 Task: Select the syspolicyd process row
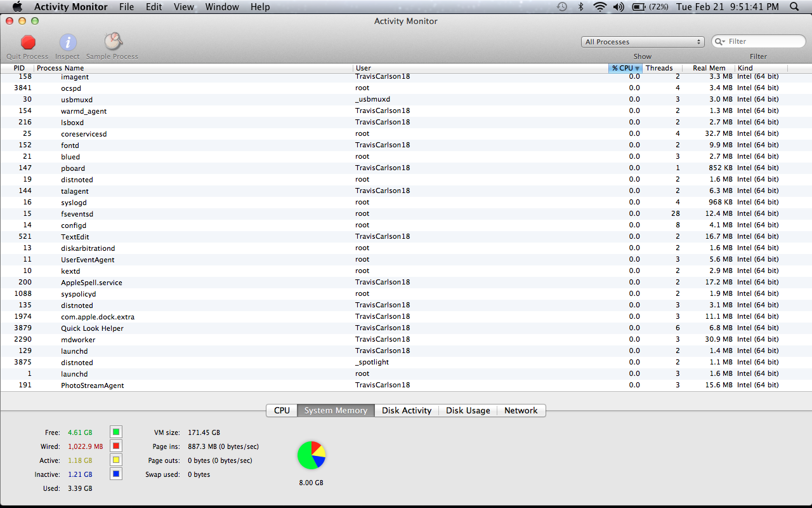coord(406,293)
